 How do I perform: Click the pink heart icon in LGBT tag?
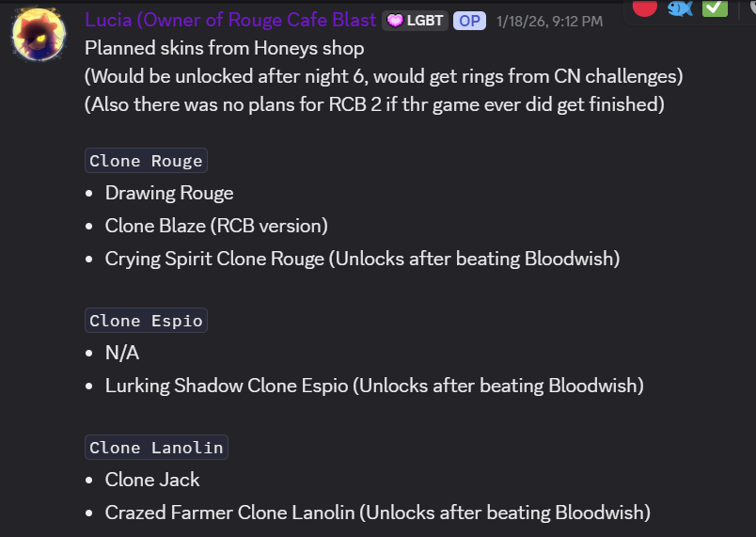[x=395, y=21]
